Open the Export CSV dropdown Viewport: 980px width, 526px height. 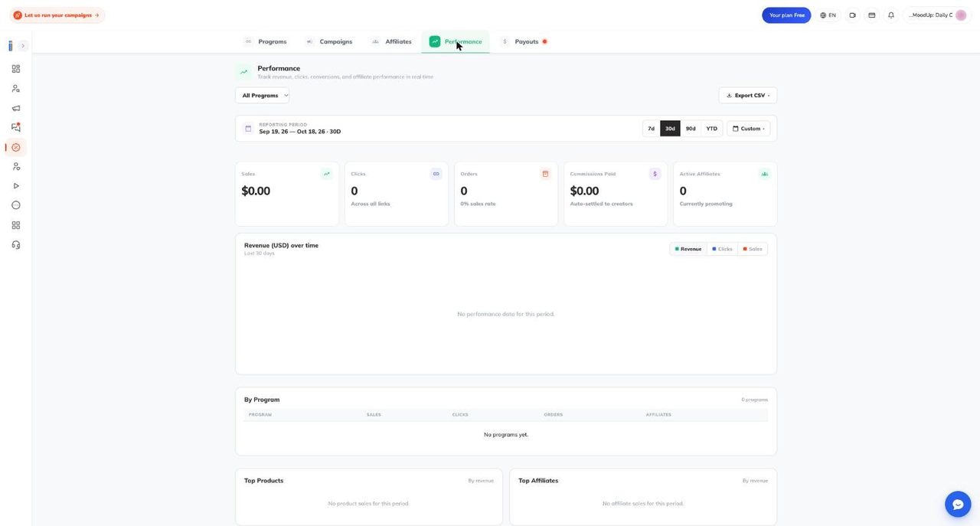pos(748,96)
